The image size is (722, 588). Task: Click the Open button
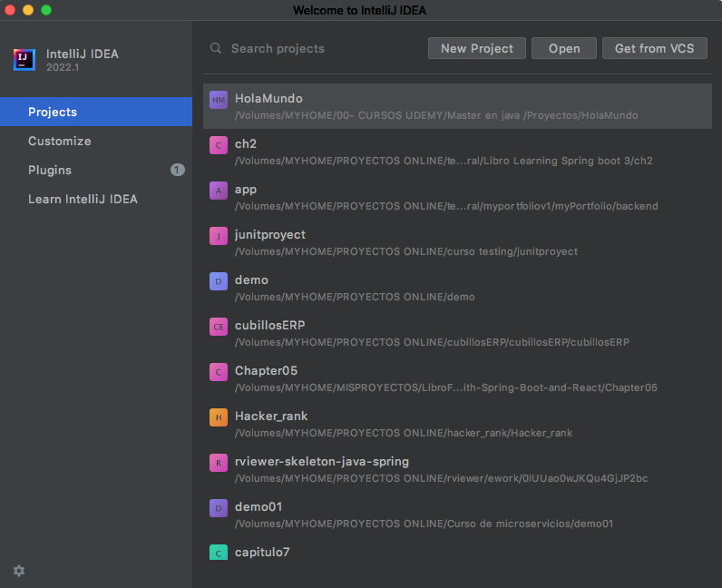coord(564,48)
